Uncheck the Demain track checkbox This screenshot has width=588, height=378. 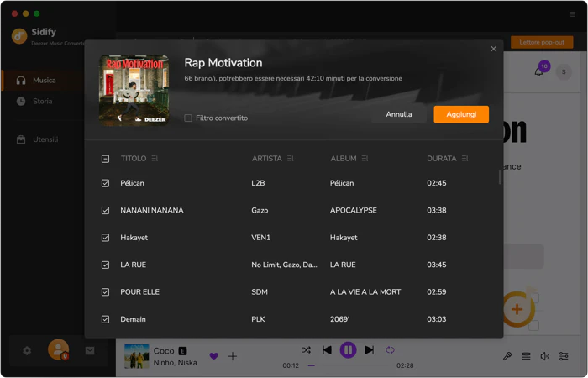[x=105, y=319]
